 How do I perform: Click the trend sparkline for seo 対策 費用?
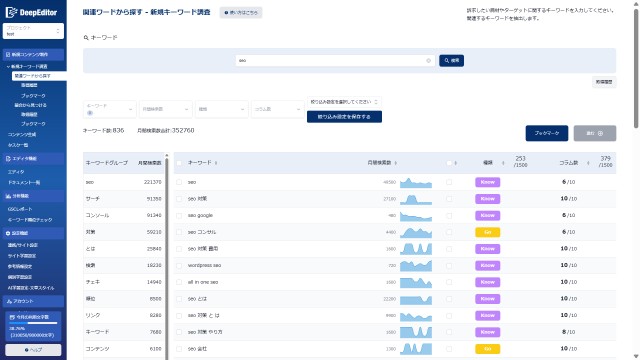tap(416, 249)
